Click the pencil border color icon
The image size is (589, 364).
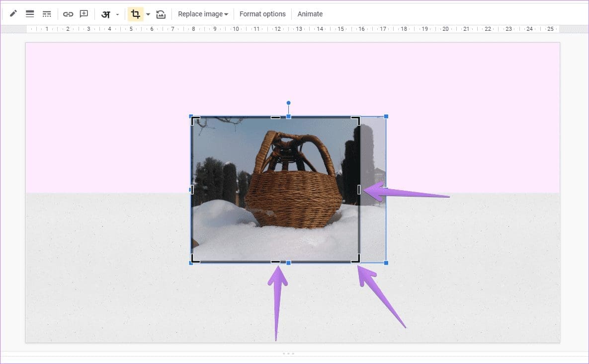(13, 14)
